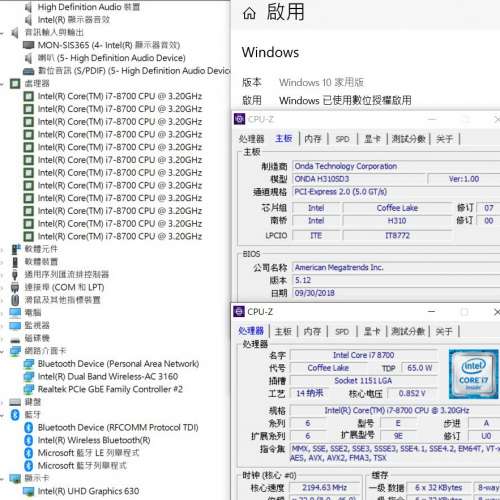The height and width of the screenshot is (500, 500).
Task: Switch to 主板 tab in lower CPU-Z window
Action: [x=283, y=331]
